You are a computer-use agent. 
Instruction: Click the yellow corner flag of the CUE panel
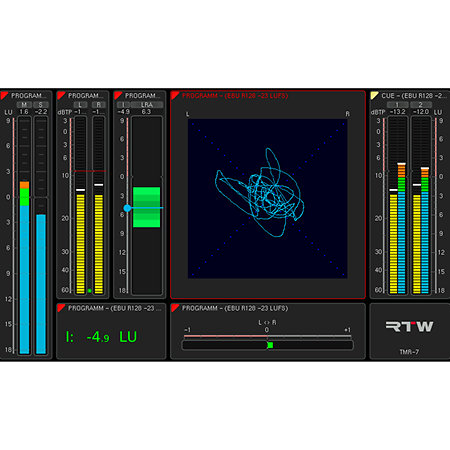pos(374,95)
